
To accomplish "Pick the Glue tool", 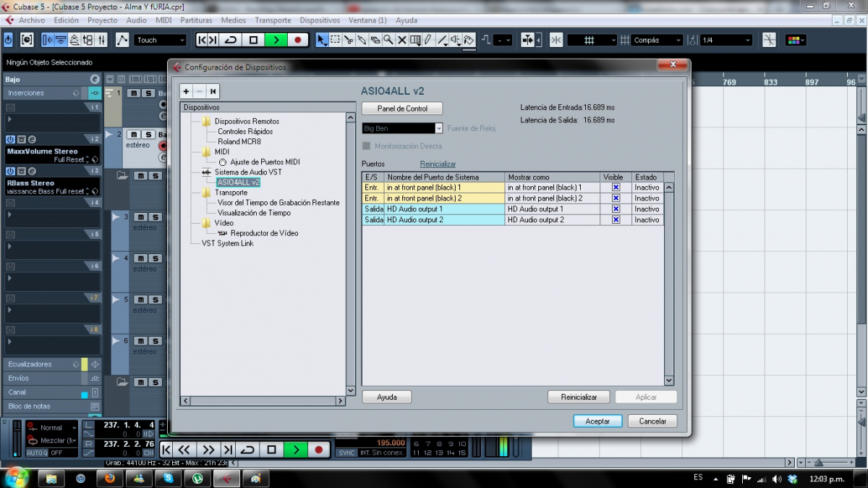I will click(362, 40).
